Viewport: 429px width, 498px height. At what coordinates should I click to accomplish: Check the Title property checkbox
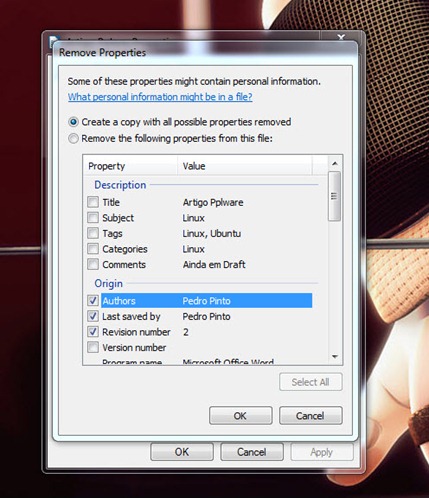coord(93,202)
